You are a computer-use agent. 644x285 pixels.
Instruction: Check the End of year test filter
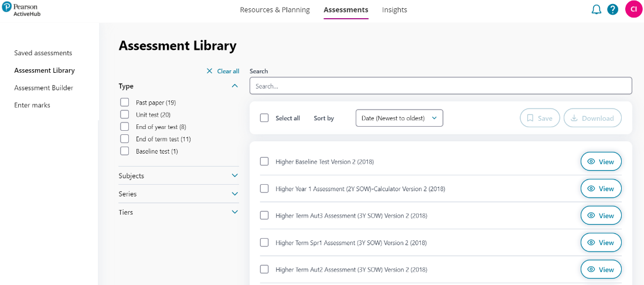(x=124, y=127)
